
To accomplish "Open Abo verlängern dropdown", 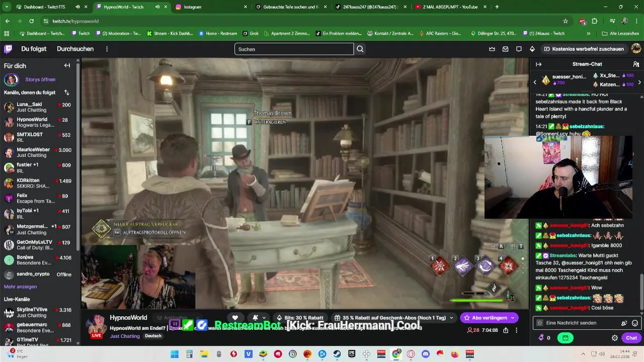I will [489, 318].
